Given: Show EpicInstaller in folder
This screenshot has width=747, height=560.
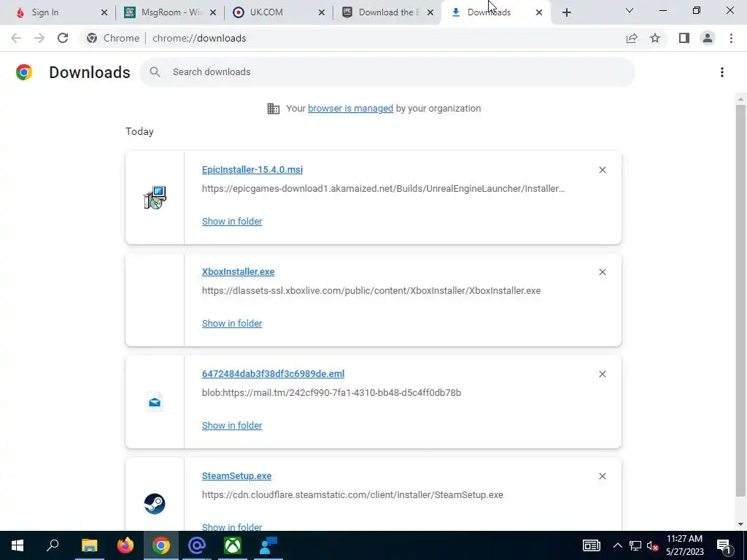Looking at the screenshot, I should [232, 222].
